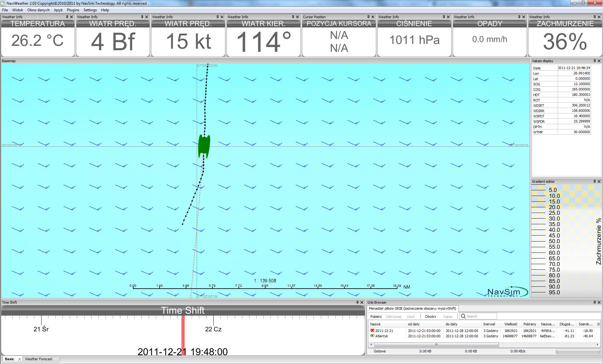Pin the Grib Browser panel
Image resolution: width=603 pixels, height=364 pixels.
click(x=595, y=302)
